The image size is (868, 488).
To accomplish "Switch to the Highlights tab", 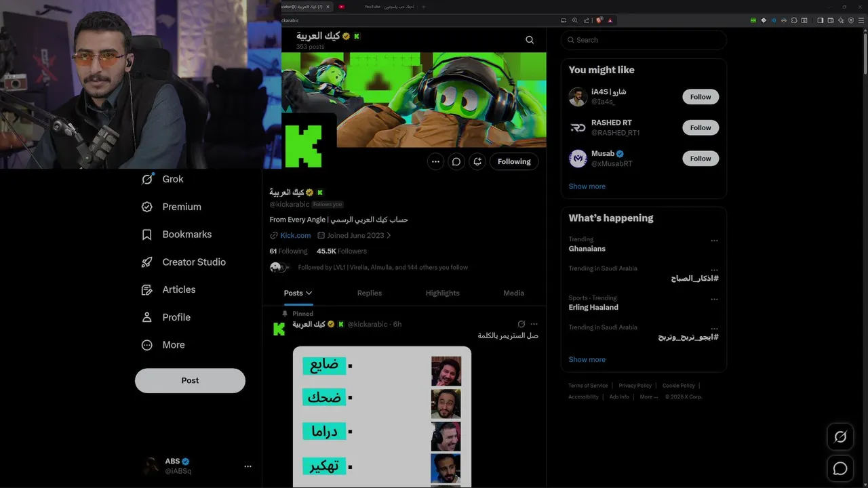I will coord(442,293).
